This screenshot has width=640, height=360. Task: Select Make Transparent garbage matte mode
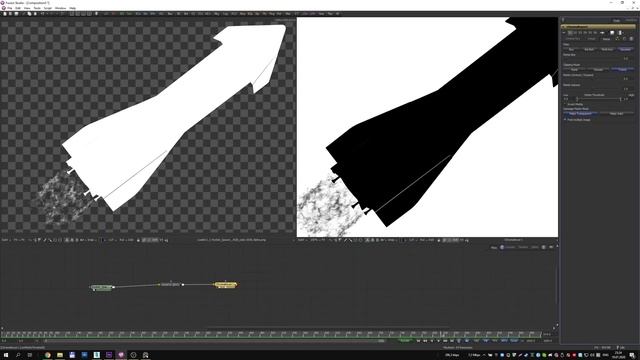coord(581,113)
